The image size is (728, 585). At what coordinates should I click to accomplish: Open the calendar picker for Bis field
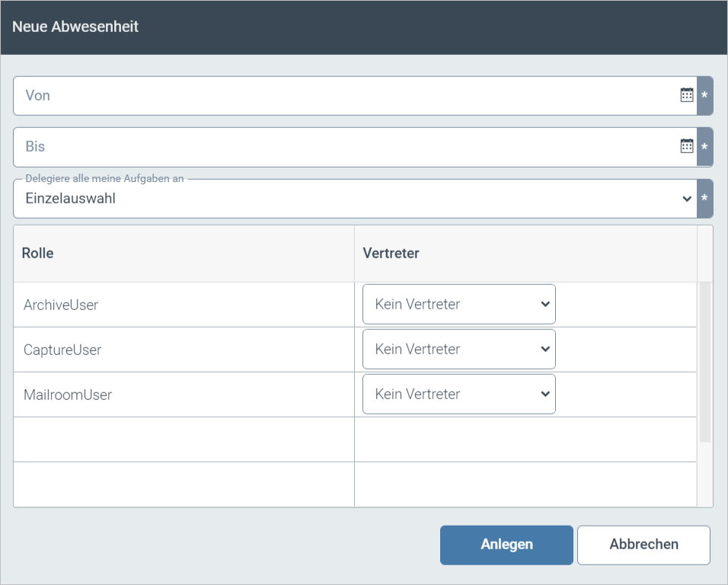pos(686,146)
